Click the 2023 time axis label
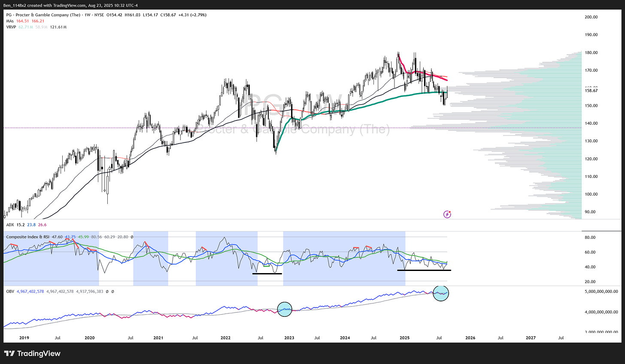The image size is (625, 364). tap(289, 338)
